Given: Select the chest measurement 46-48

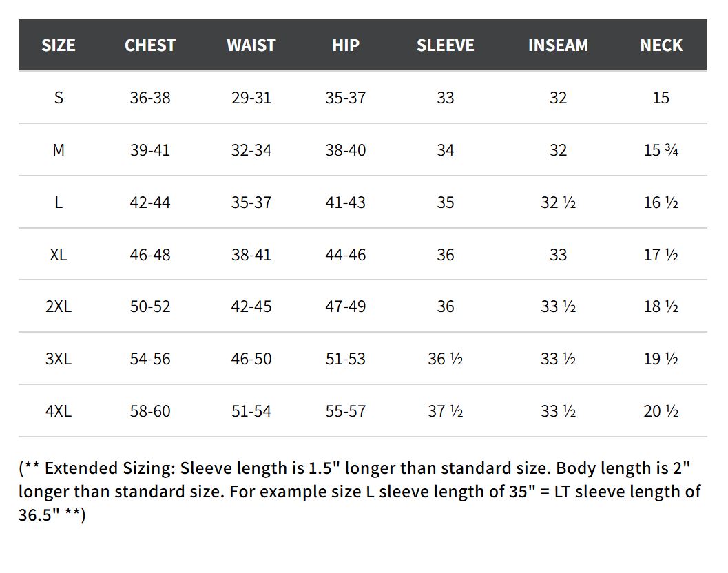Looking at the screenshot, I should tap(150, 255).
